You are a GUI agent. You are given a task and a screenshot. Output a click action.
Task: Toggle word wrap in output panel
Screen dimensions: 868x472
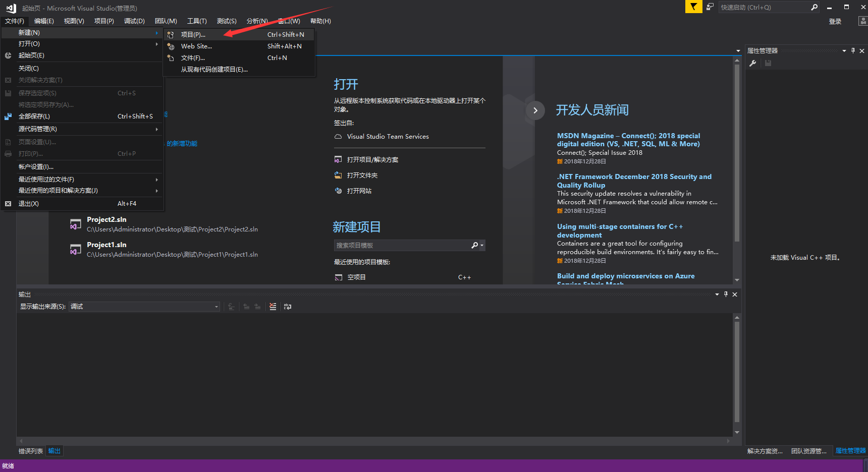pyautogui.click(x=288, y=307)
